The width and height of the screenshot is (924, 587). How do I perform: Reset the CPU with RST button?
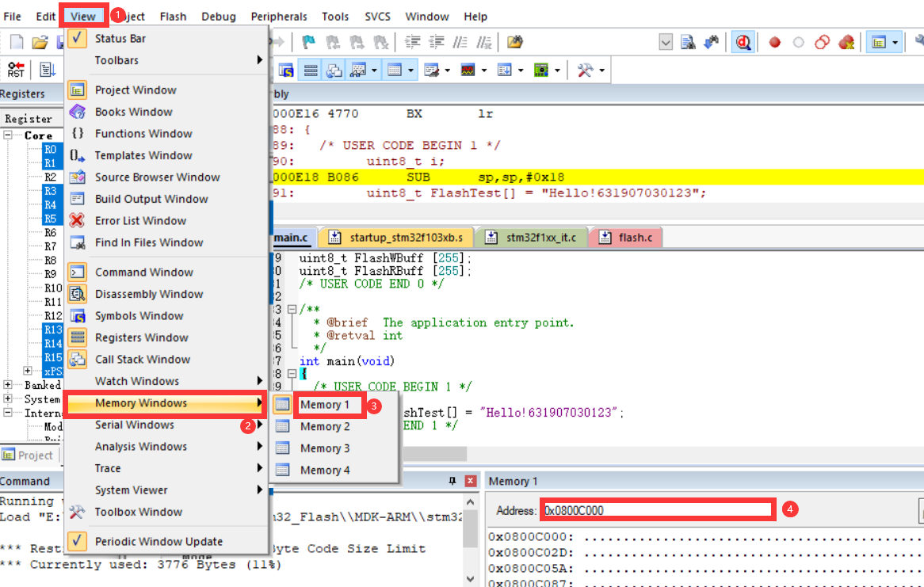pos(16,70)
